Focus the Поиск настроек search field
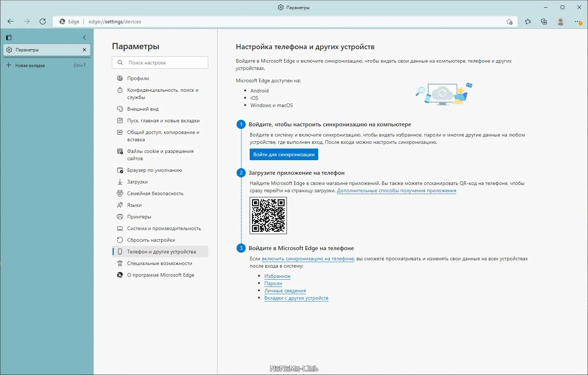 tap(160, 63)
